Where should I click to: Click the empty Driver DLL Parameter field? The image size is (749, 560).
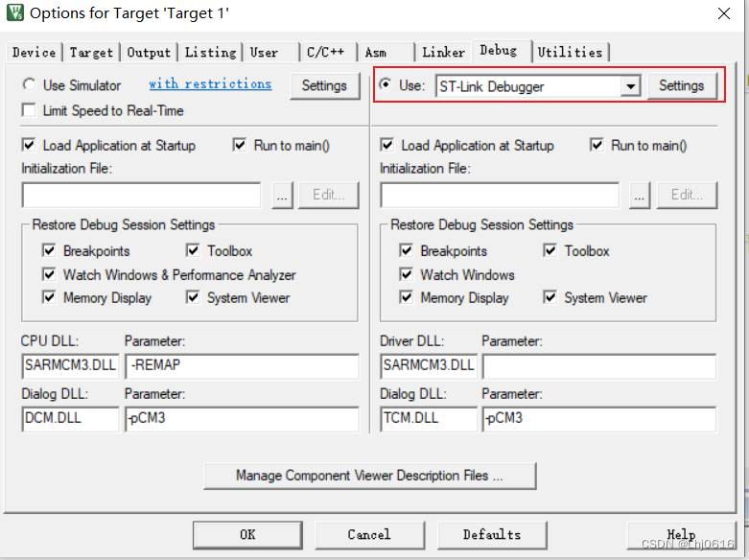click(599, 366)
